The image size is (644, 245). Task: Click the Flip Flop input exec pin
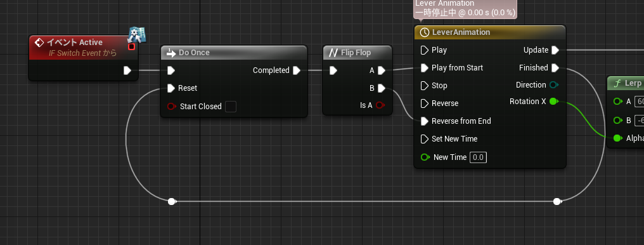tap(333, 70)
